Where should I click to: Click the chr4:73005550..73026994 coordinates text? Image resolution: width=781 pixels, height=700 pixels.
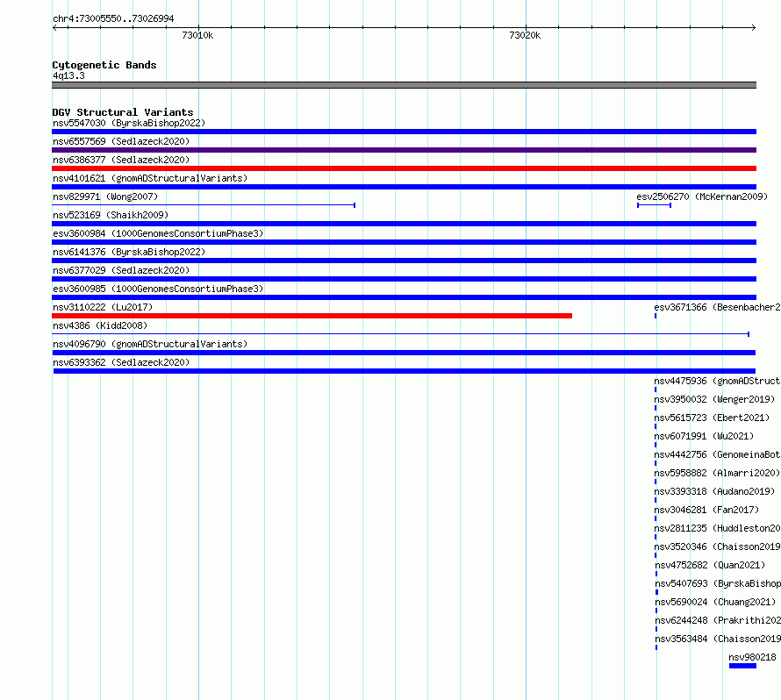tap(113, 18)
